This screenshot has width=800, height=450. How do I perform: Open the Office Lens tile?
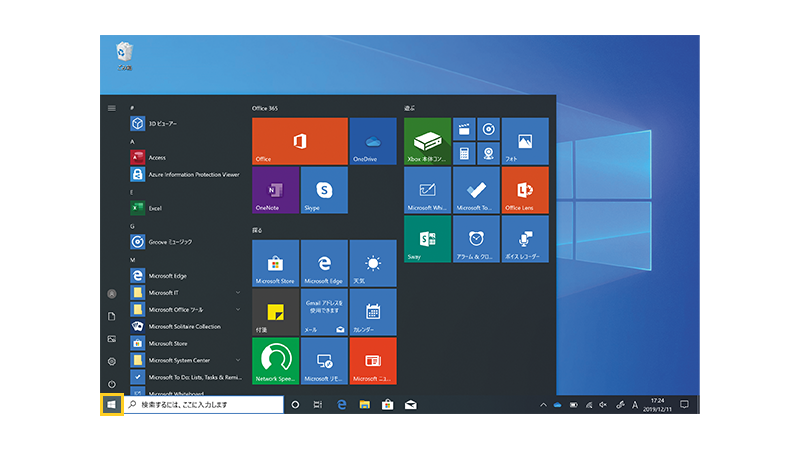click(x=525, y=190)
